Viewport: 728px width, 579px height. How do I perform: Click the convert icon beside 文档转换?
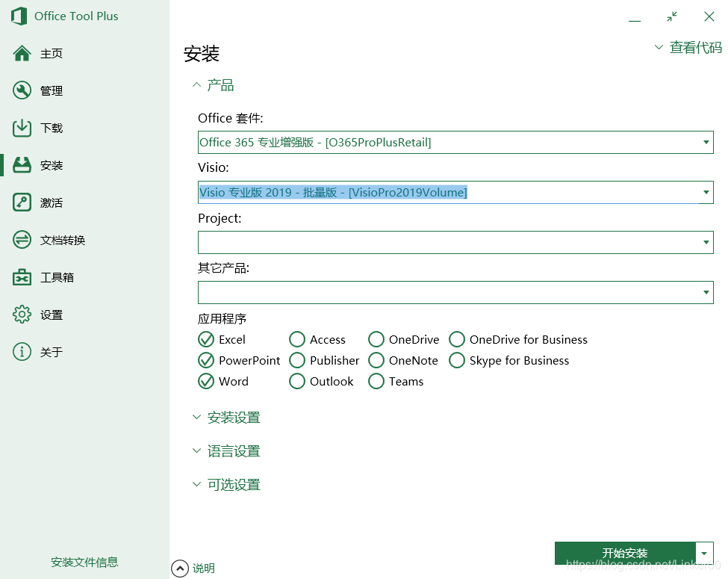[22, 240]
